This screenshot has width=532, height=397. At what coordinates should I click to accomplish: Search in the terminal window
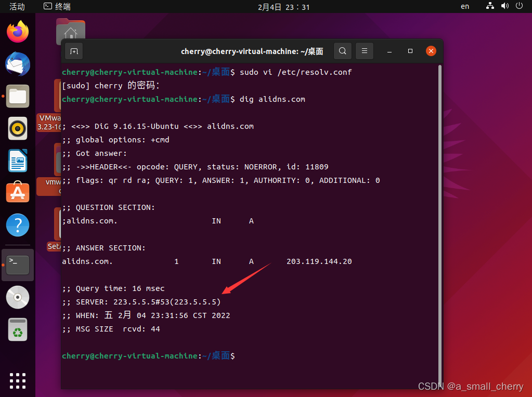343,51
